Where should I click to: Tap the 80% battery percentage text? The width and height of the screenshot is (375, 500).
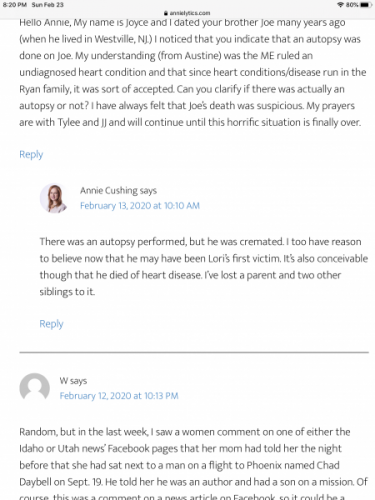pos(352,5)
